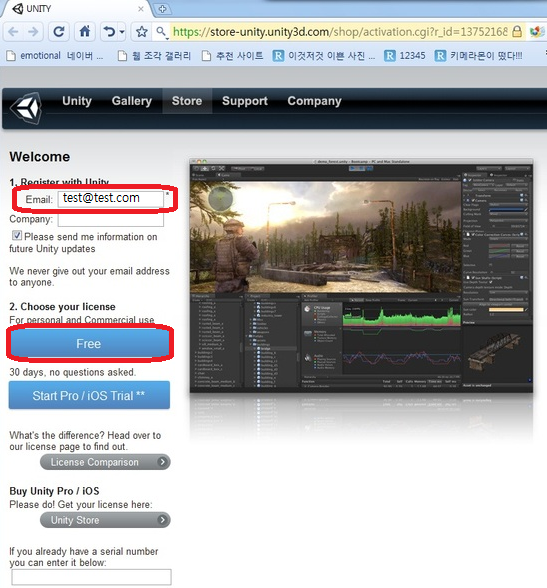Click Start Pro / iOS Trial button
Image resolution: width=547 pixels, height=588 pixels.
coord(89,395)
